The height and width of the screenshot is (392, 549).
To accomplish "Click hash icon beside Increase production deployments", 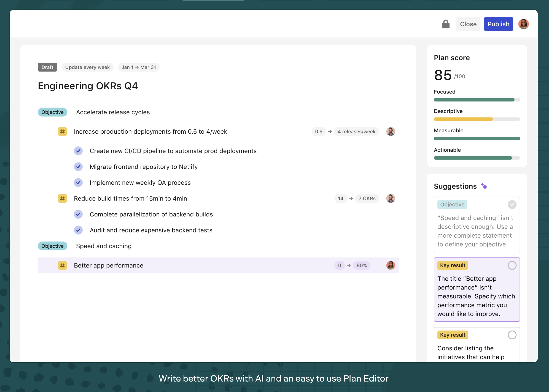I will (62, 131).
